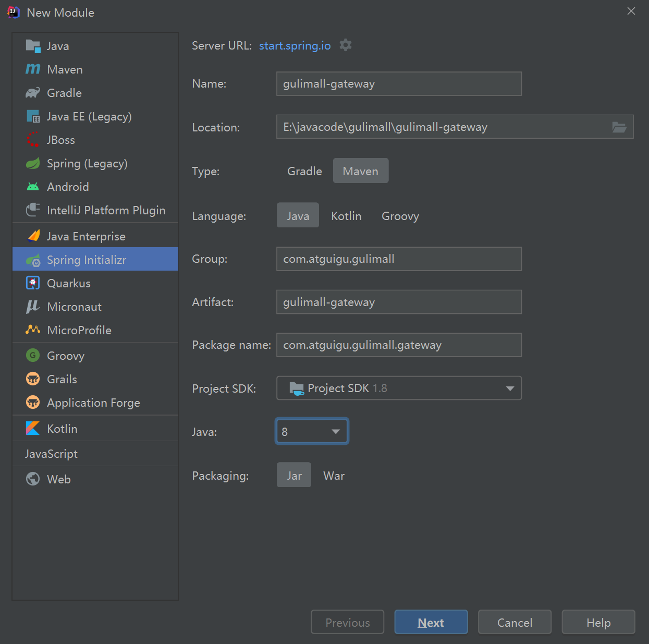Image resolution: width=649 pixels, height=644 pixels.
Task: Click the Web globe icon
Action: point(33,479)
